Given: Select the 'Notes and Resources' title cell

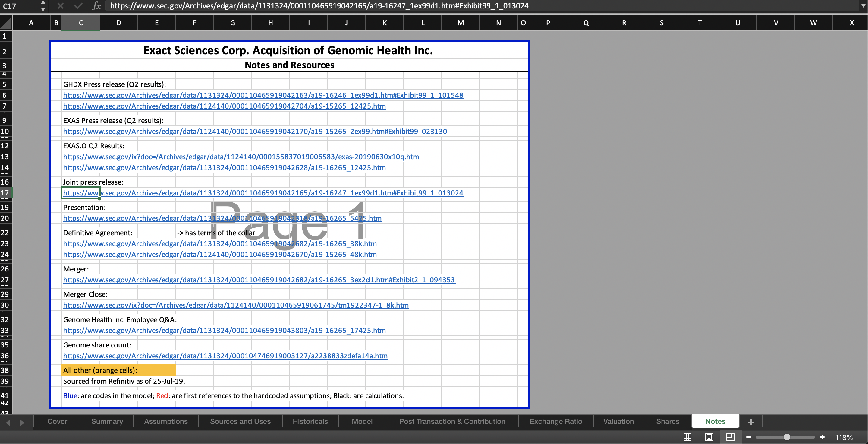Looking at the screenshot, I should click(289, 65).
